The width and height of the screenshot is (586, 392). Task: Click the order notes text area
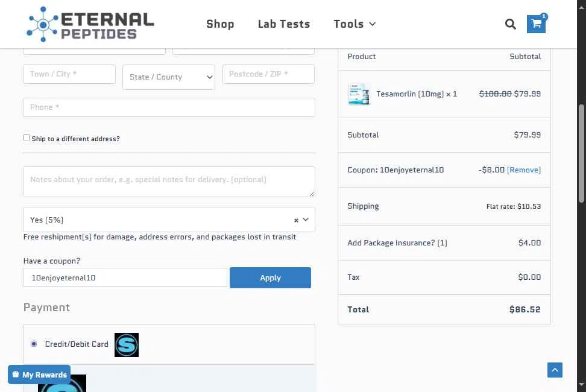pyautogui.click(x=169, y=182)
